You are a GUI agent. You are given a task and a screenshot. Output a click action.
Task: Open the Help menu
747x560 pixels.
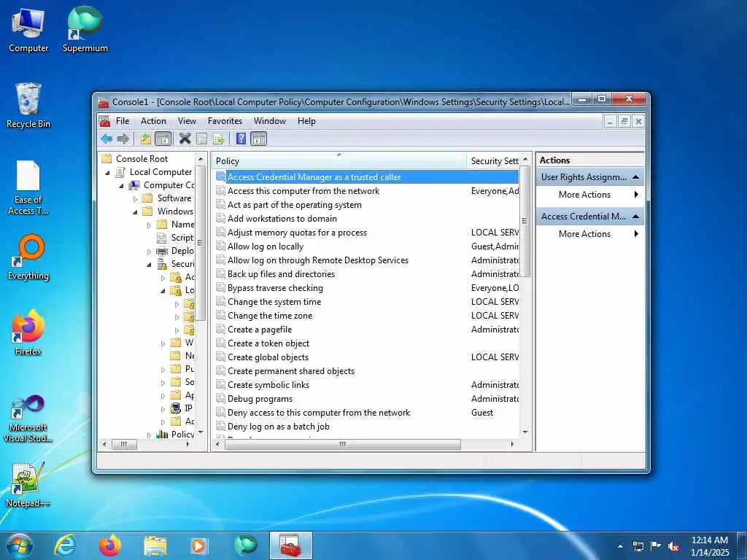pyautogui.click(x=306, y=121)
